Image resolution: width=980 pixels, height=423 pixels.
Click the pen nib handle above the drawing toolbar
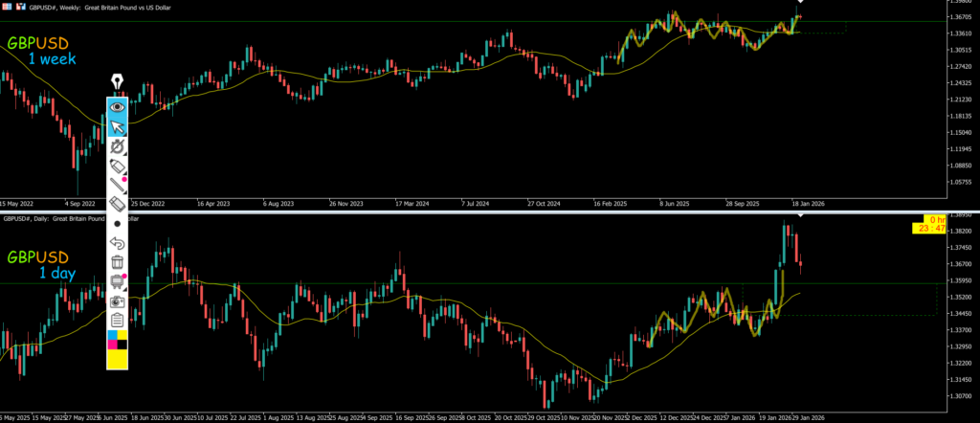[x=118, y=82]
